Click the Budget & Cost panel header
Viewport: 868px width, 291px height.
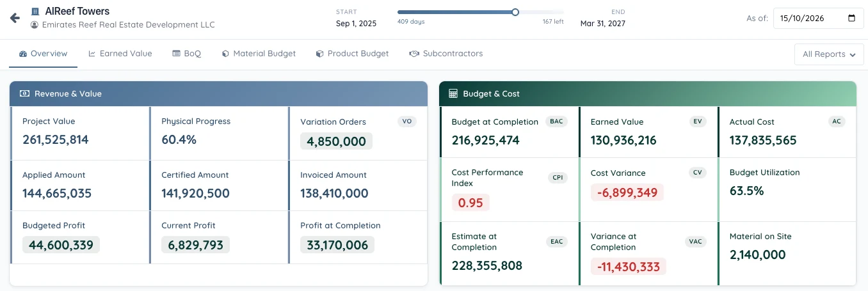coord(648,93)
